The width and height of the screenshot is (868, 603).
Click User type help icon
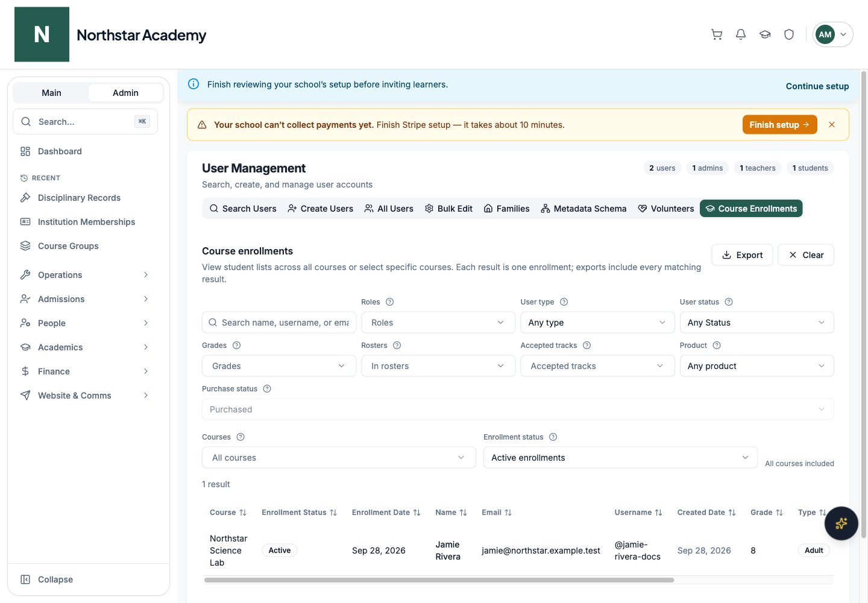coord(564,302)
